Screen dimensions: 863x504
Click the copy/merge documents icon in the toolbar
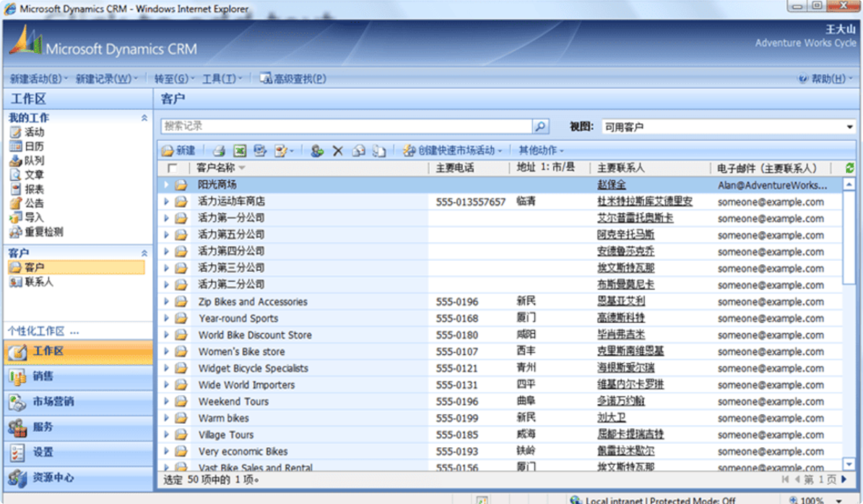[x=379, y=151]
